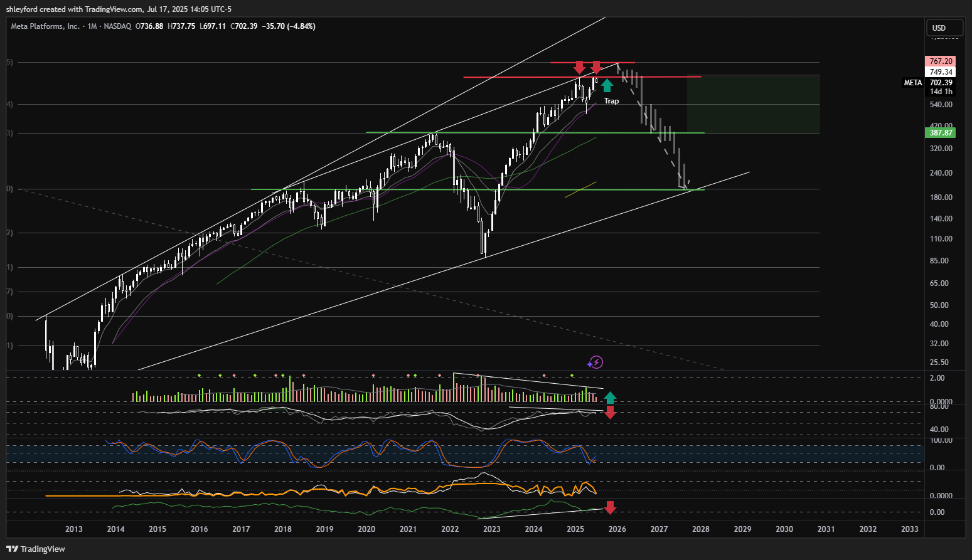This screenshot has width=972, height=560.
Task: Select the green projection zone rectangle
Action: point(753,104)
